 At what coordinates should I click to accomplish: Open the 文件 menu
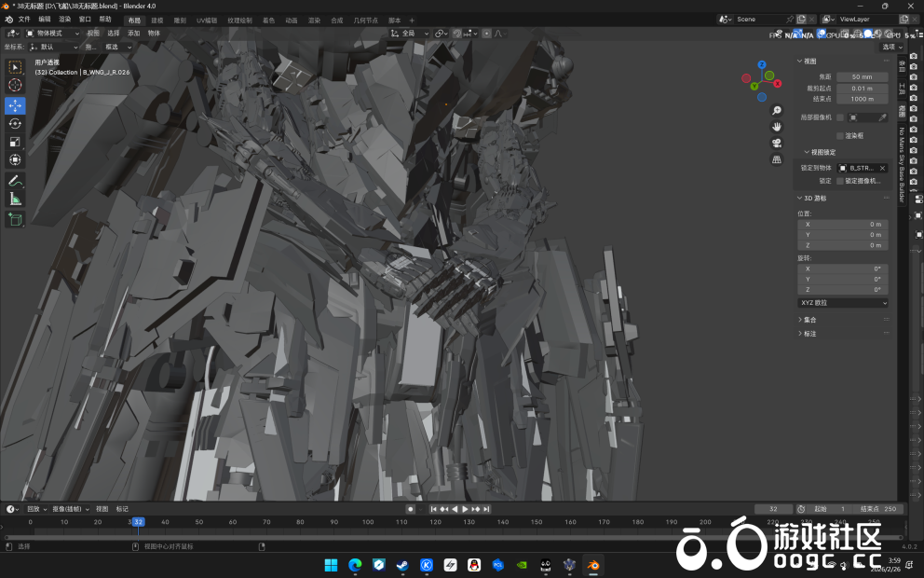(x=24, y=19)
